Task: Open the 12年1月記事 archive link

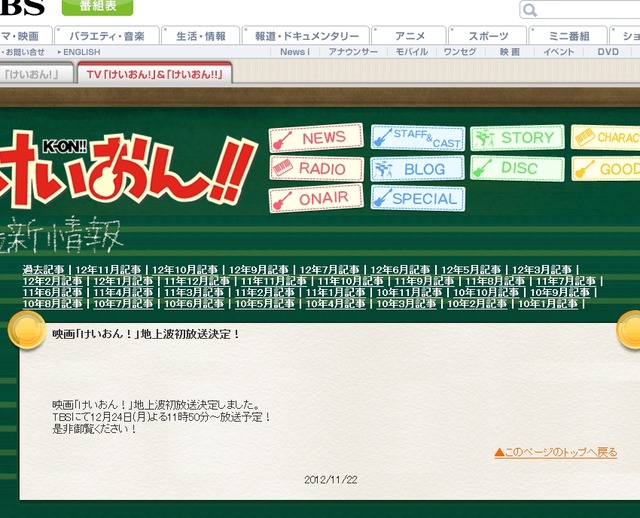Action: (123, 281)
